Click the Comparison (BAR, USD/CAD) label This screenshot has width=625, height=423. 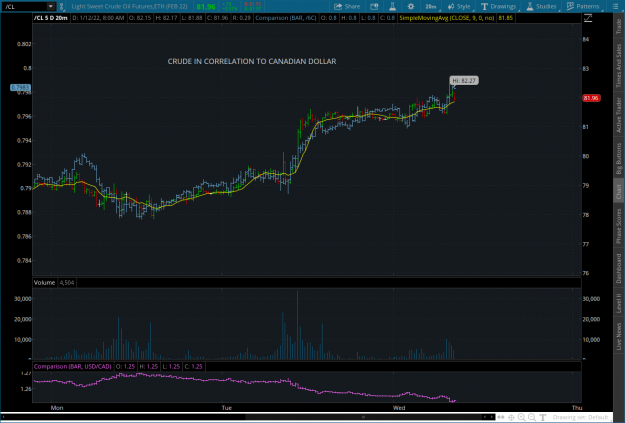73,366
